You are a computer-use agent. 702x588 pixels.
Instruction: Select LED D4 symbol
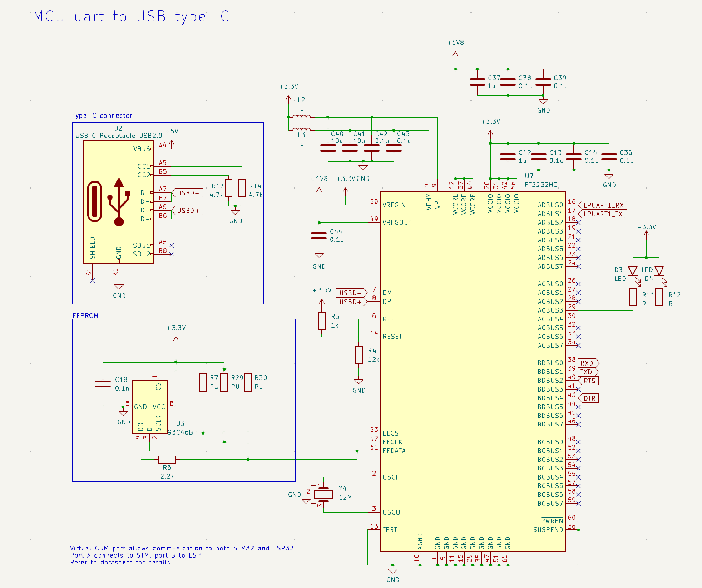(x=659, y=271)
